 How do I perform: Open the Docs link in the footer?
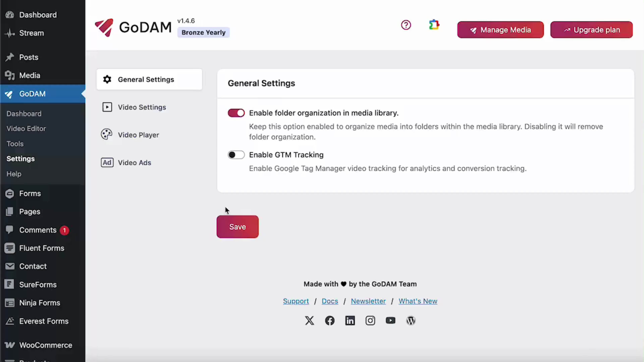pyautogui.click(x=330, y=301)
